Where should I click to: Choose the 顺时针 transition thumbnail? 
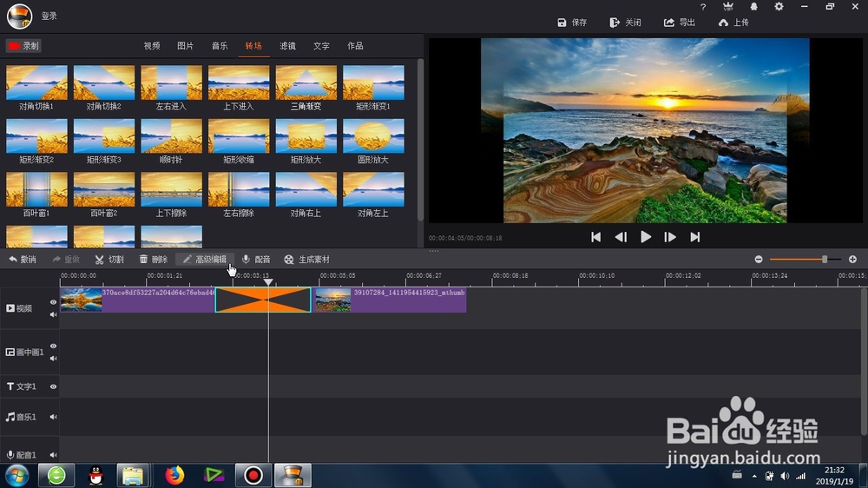(172, 135)
